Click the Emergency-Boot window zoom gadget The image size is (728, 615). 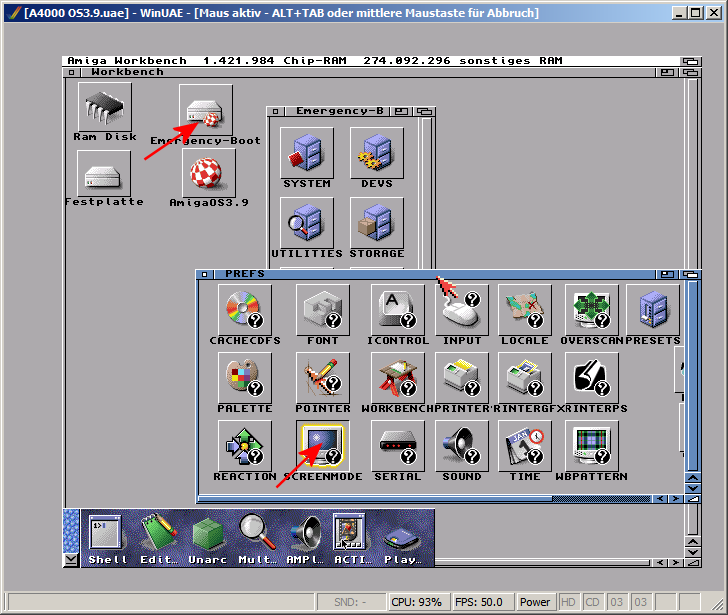coord(401,111)
